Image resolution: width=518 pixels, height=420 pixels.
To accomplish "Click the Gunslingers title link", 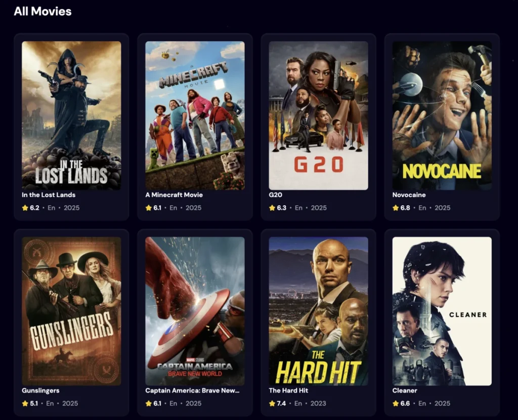I will coord(40,390).
